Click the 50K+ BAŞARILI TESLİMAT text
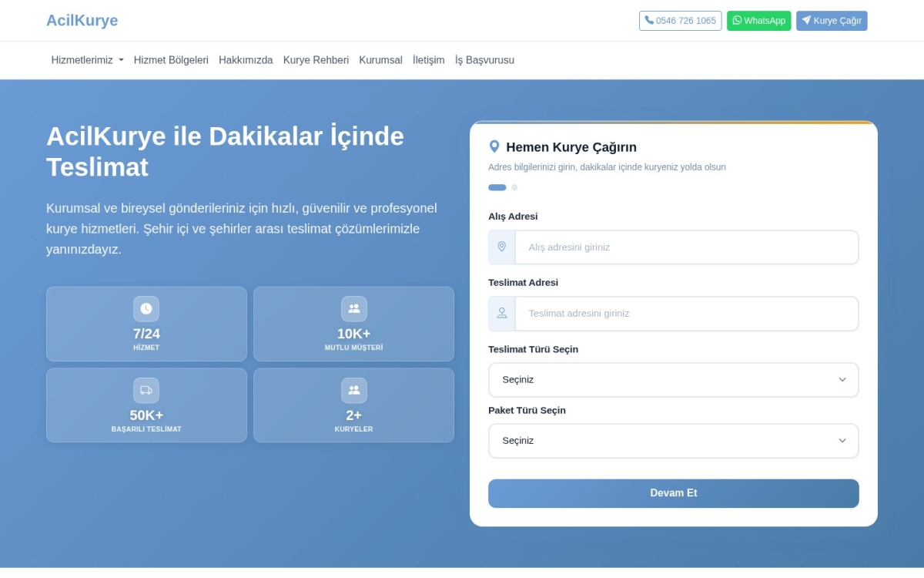 click(146, 420)
